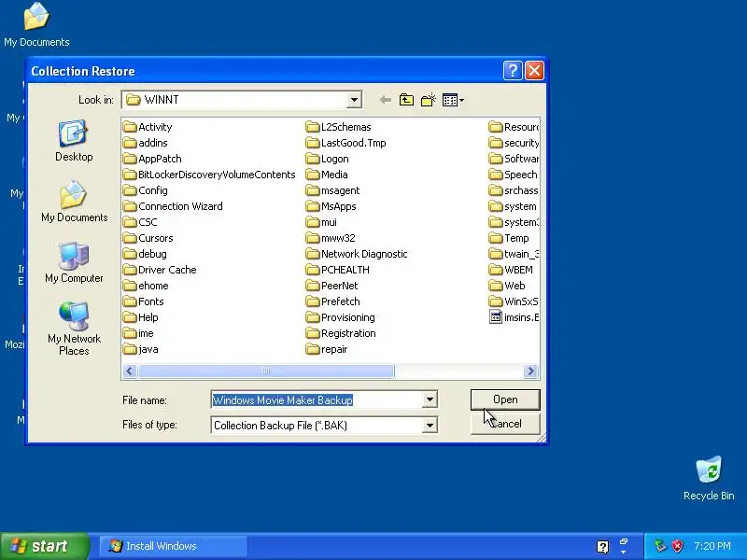This screenshot has width=747, height=560.
Task: Select the ehome folder
Action: (x=146, y=286)
